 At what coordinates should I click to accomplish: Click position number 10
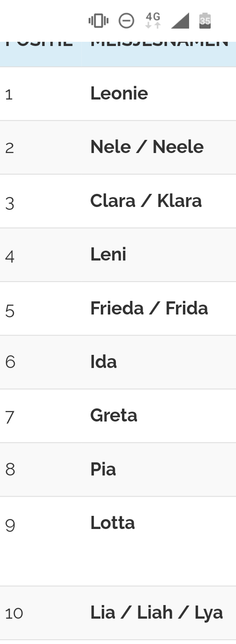click(x=14, y=613)
